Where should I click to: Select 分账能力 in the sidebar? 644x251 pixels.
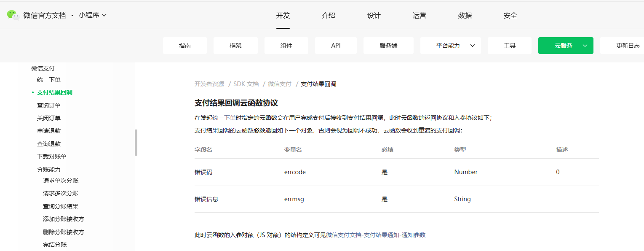point(49,170)
